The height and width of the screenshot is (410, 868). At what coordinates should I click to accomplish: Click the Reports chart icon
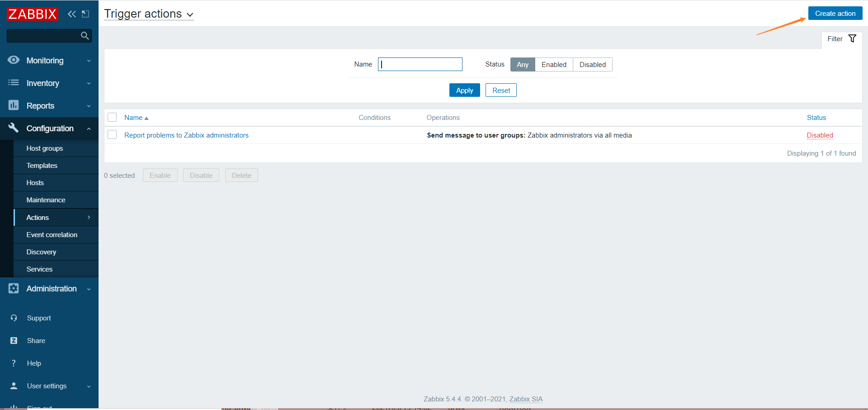click(14, 105)
